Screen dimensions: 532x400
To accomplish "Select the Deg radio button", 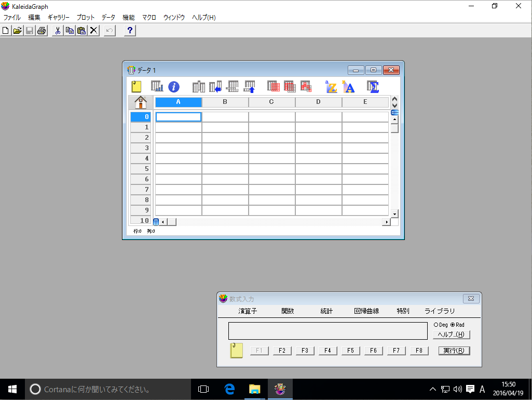I will pos(436,325).
